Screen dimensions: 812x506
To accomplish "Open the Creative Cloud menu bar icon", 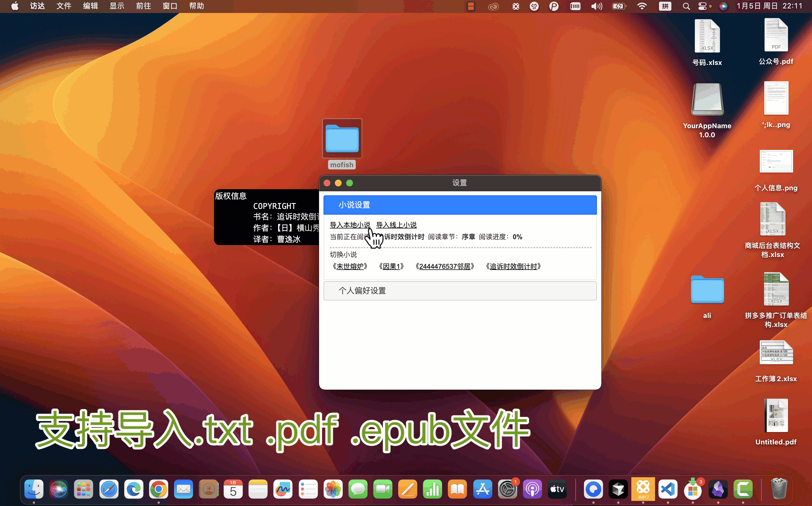I will (x=494, y=6).
